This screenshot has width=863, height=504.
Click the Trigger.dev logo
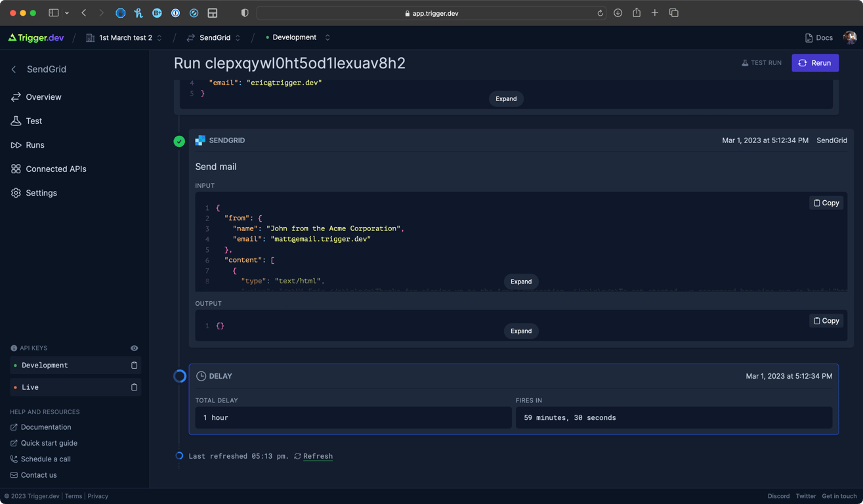(x=36, y=37)
